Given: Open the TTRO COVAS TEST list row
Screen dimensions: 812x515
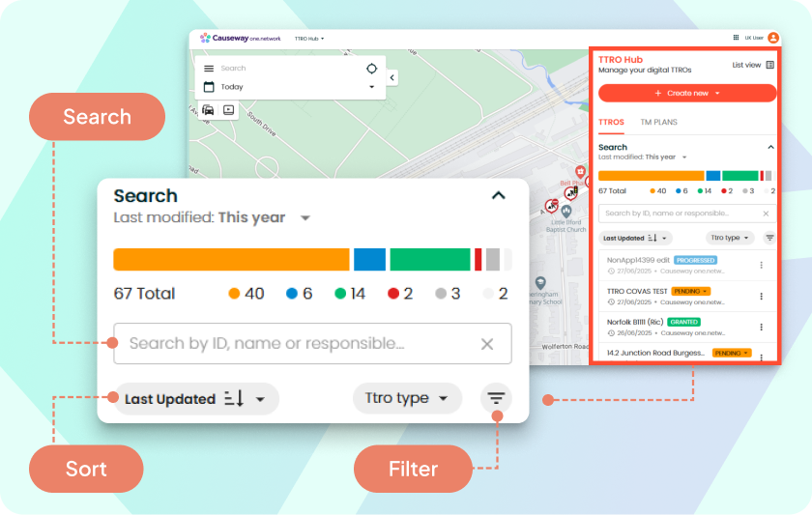Looking at the screenshot, I should 687,296.
